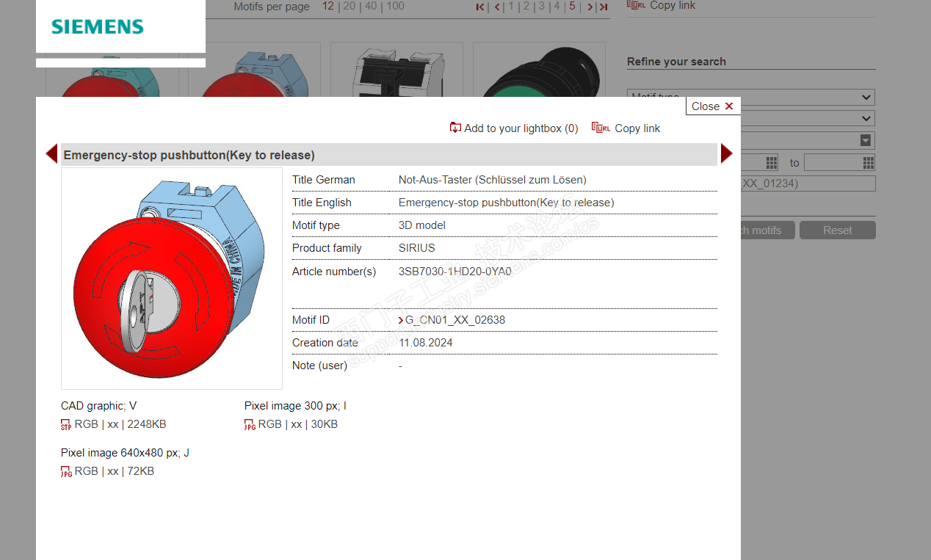Viewport: 931px width, 560px height.
Task: Click Copy link in the detail dialog
Action: [637, 128]
